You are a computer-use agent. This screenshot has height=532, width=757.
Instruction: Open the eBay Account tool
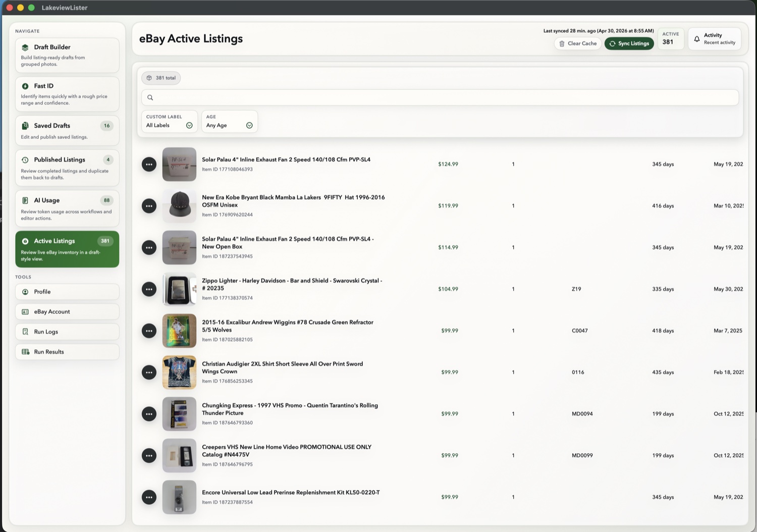(x=67, y=312)
